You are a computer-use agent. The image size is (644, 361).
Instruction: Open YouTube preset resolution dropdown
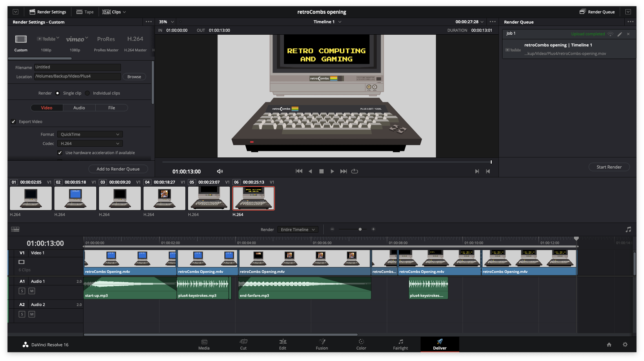click(58, 38)
